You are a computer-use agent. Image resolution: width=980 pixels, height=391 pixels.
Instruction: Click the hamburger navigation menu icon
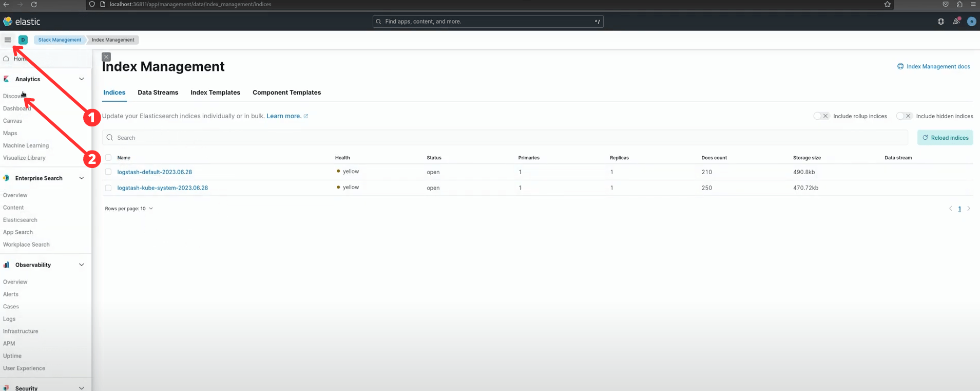pyautogui.click(x=8, y=40)
